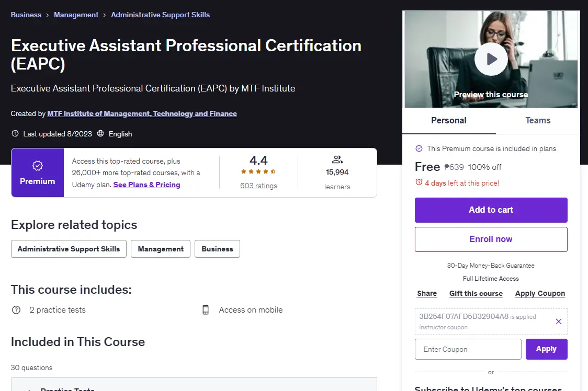This screenshot has height=391, width=588.
Task: View the 603 ratings link
Action: click(258, 186)
